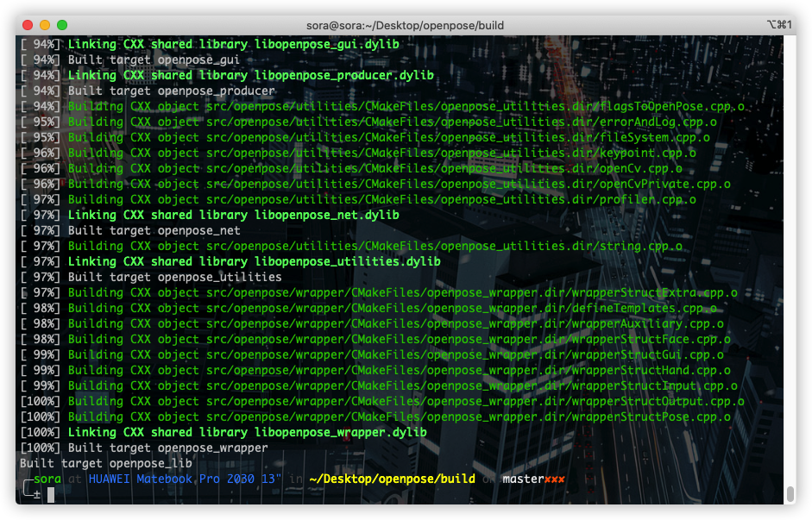Viewport: 812px width, 520px height.
Task: Click the scrollbar thumb at the bottom right
Action: coord(790,494)
